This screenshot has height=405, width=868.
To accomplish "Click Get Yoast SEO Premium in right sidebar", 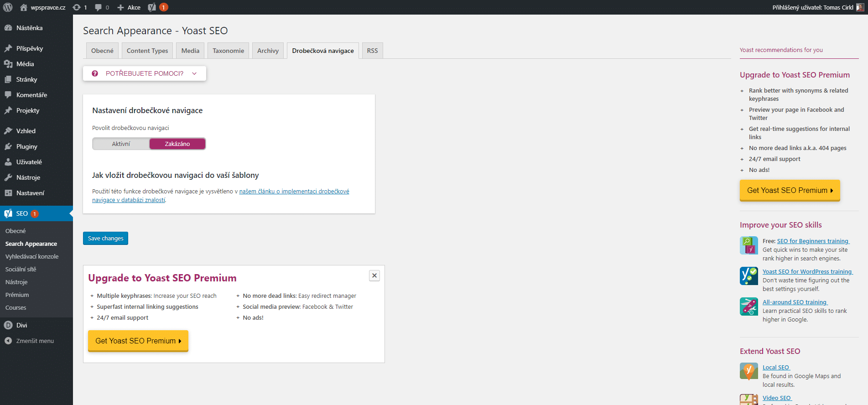I will [x=790, y=190].
